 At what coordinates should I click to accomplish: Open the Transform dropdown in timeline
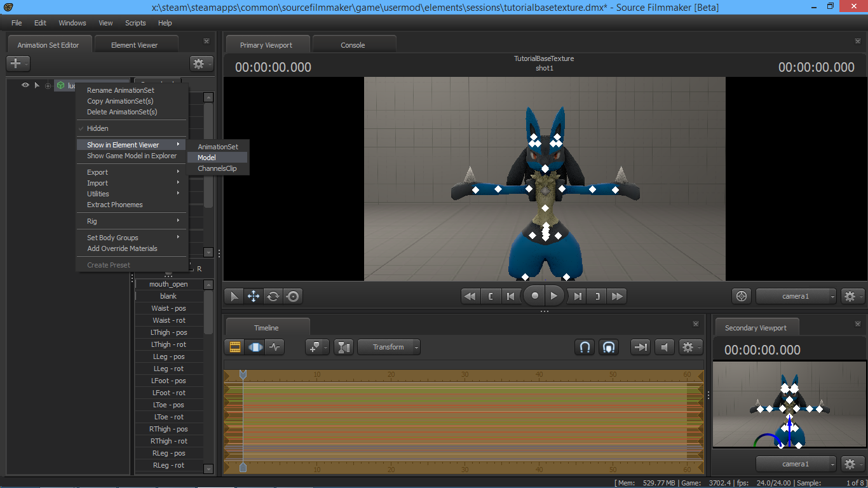(x=389, y=347)
